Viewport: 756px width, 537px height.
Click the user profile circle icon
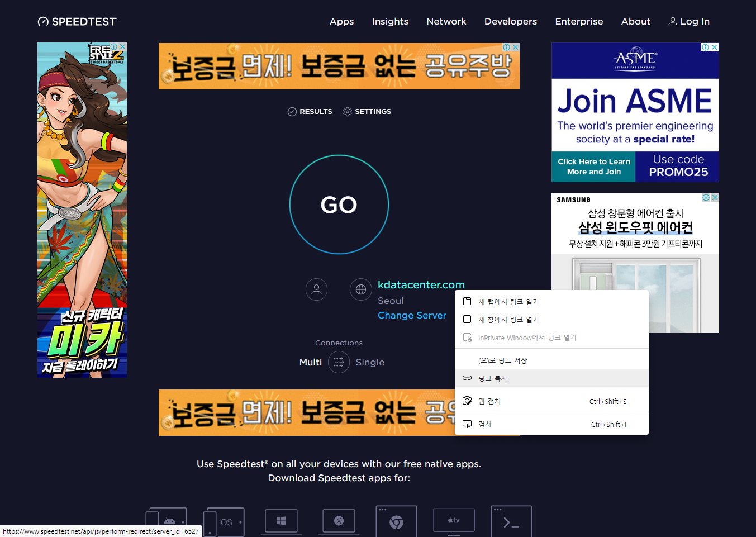pyautogui.click(x=316, y=289)
